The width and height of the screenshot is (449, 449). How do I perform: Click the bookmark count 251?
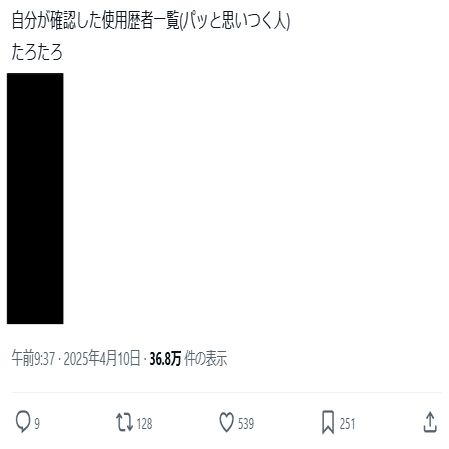pos(347,424)
